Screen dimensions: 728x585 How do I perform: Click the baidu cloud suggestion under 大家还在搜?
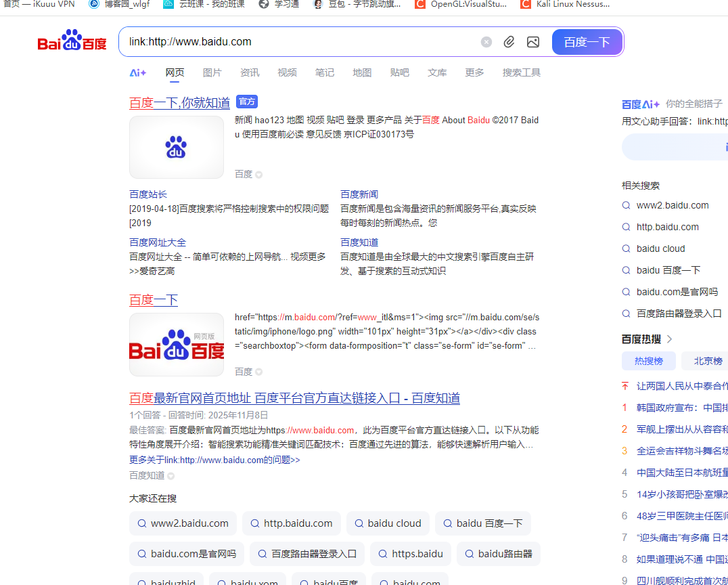click(x=388, y=523)
